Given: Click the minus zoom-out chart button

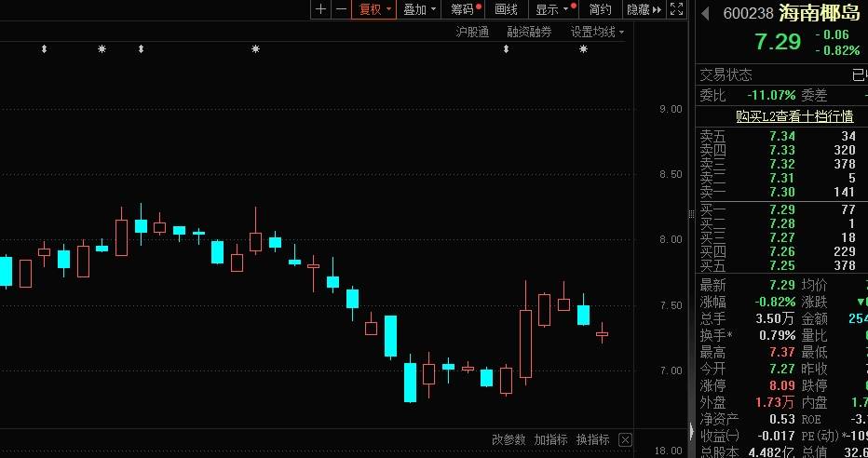Looking at the screenshot, I should pyautogui.click(x=341, y=9).
